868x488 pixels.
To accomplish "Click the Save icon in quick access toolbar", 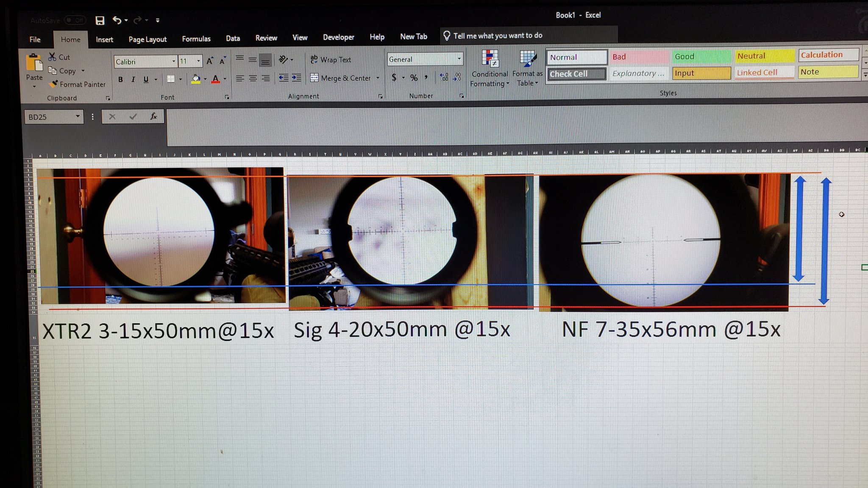I will tap(100, 20).
